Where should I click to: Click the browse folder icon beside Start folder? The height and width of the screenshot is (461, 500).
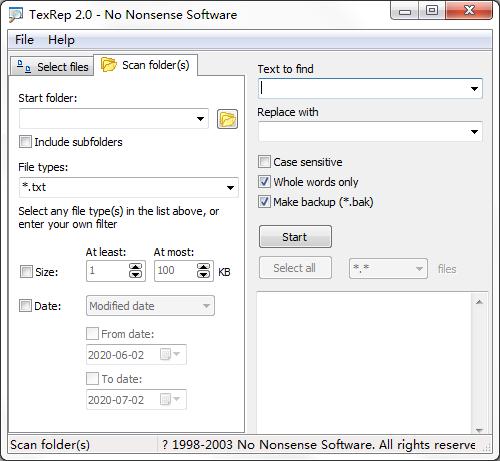[x=227, y=119]
